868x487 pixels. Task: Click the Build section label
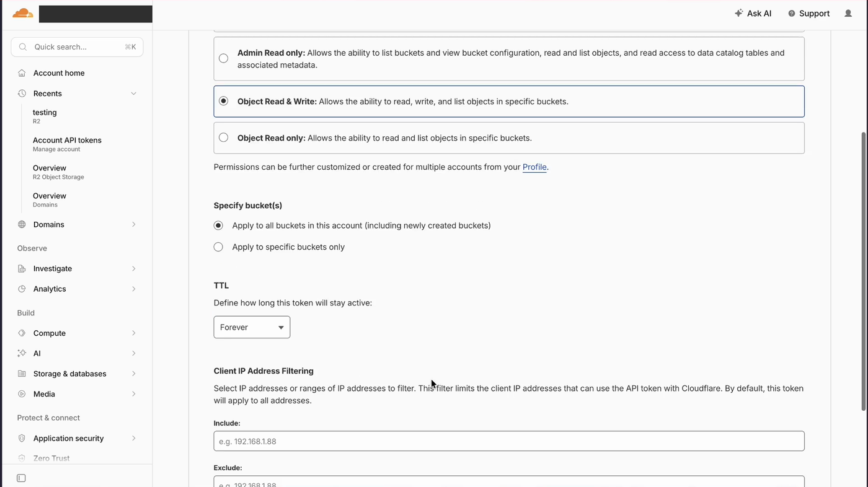[x=26, y=313]
